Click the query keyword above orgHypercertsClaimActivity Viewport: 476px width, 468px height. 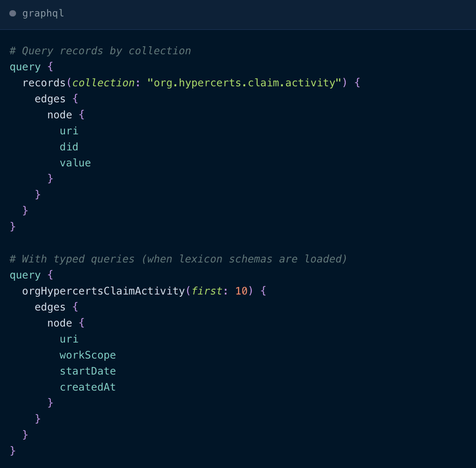(x=25, y=275)
